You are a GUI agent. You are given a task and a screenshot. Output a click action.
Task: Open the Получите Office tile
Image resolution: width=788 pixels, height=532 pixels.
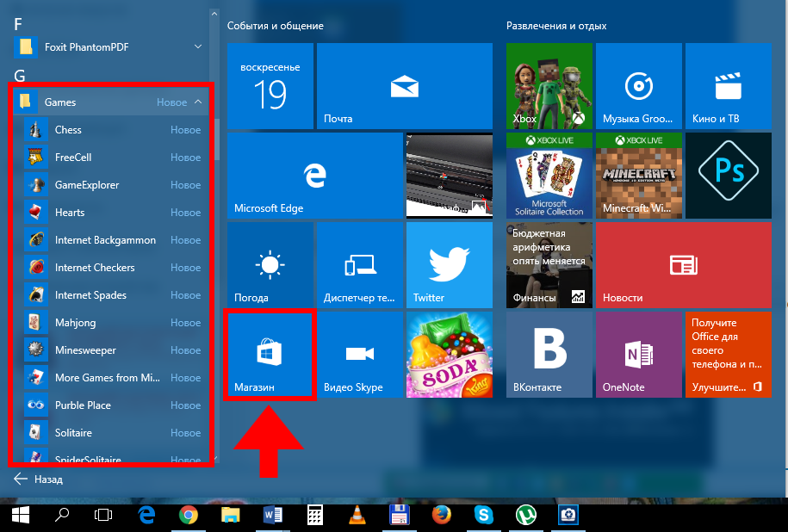(729, 355)
